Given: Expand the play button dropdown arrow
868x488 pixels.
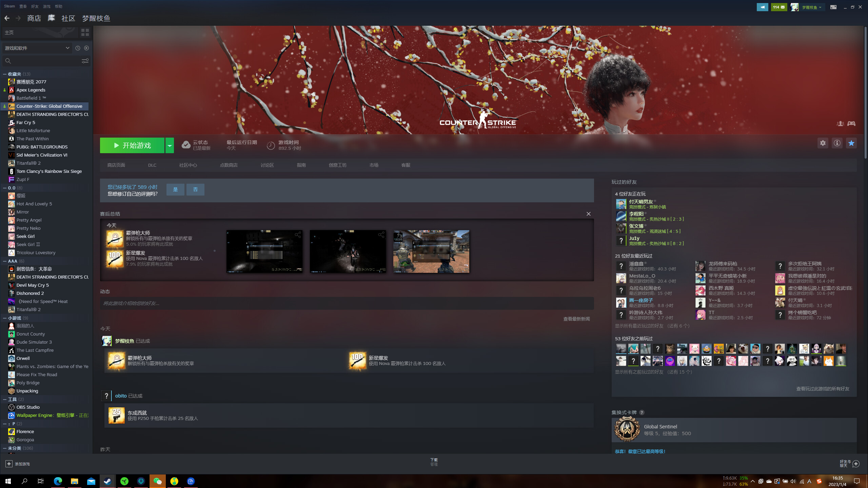Looking at the screenshot, I should [x=170, y=145].
